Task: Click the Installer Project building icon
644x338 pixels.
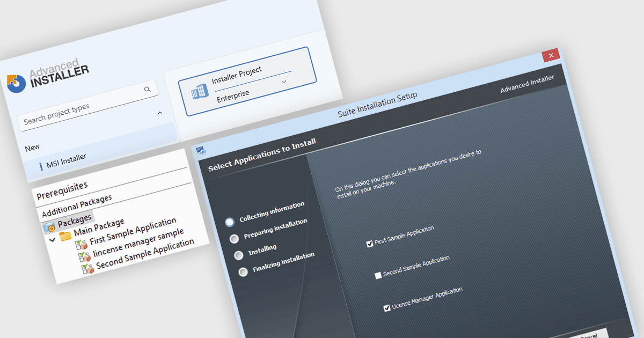Action: 199,92
